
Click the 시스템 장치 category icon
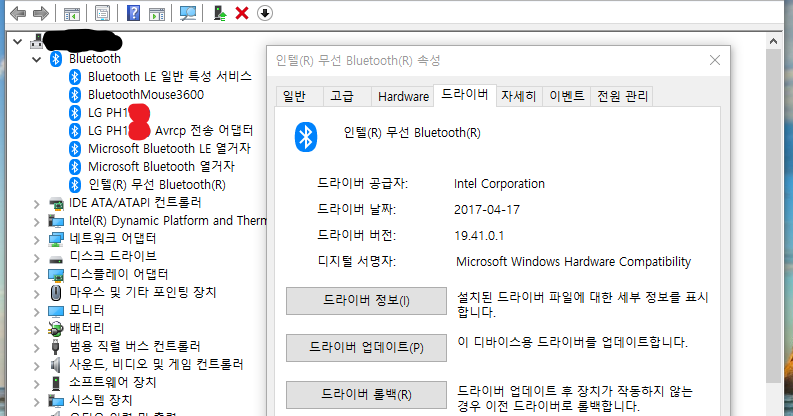(x=56, y=401)
